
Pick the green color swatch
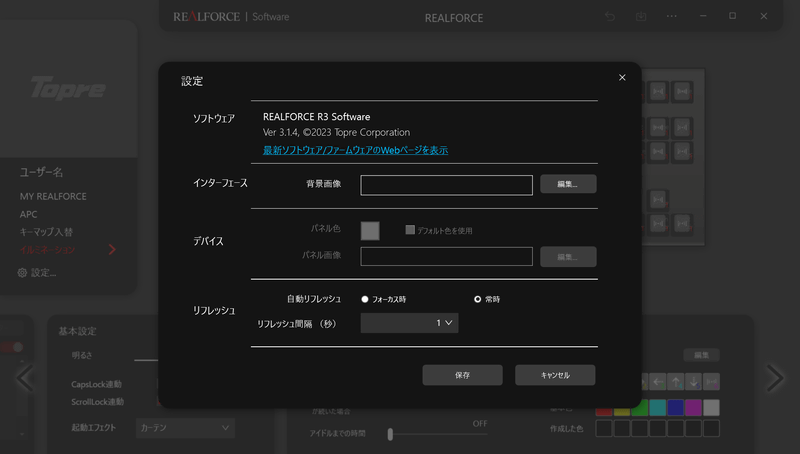tap(640, 408)
